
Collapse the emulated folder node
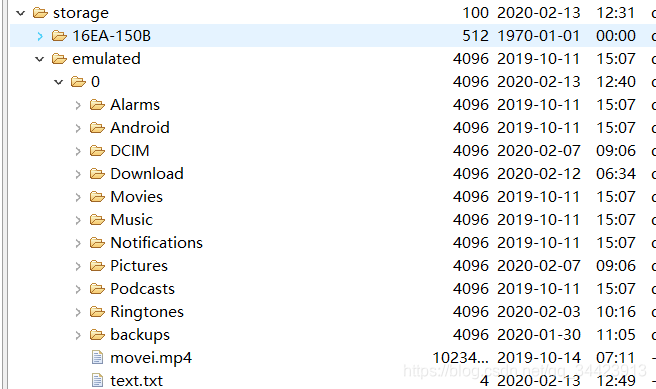pyautogui.click(x=40, y=59)
